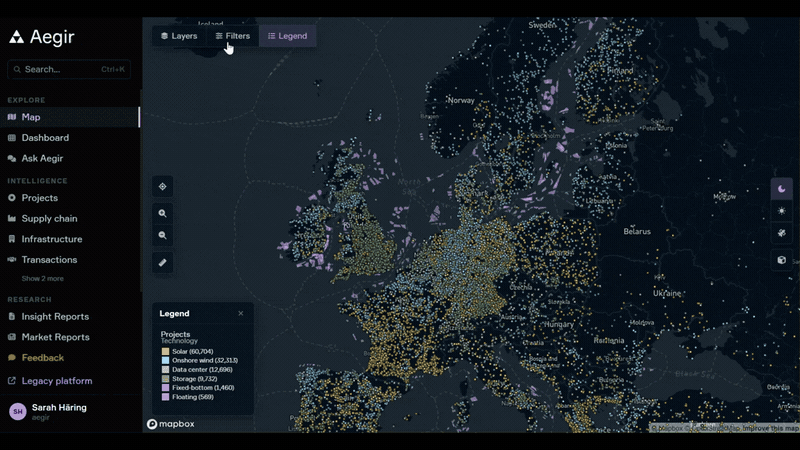
Task: Open Legacy platform link
Action: pos(57,381)
